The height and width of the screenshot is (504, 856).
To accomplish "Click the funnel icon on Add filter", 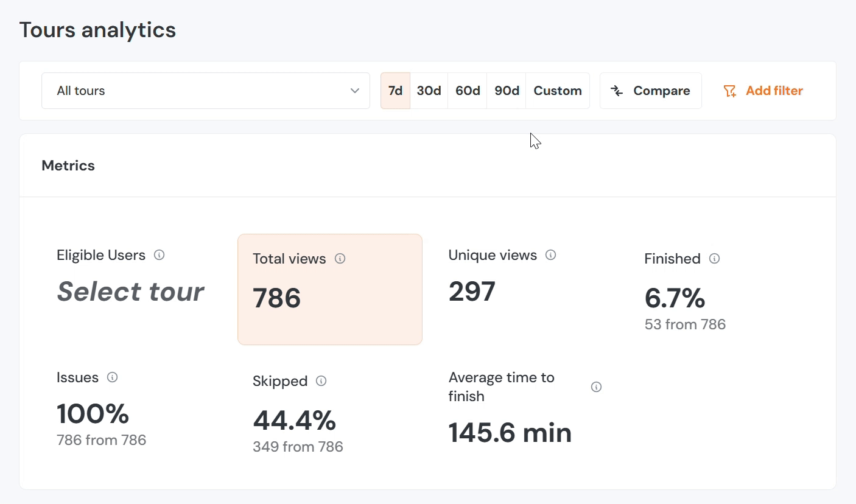I will pos(729,91).
